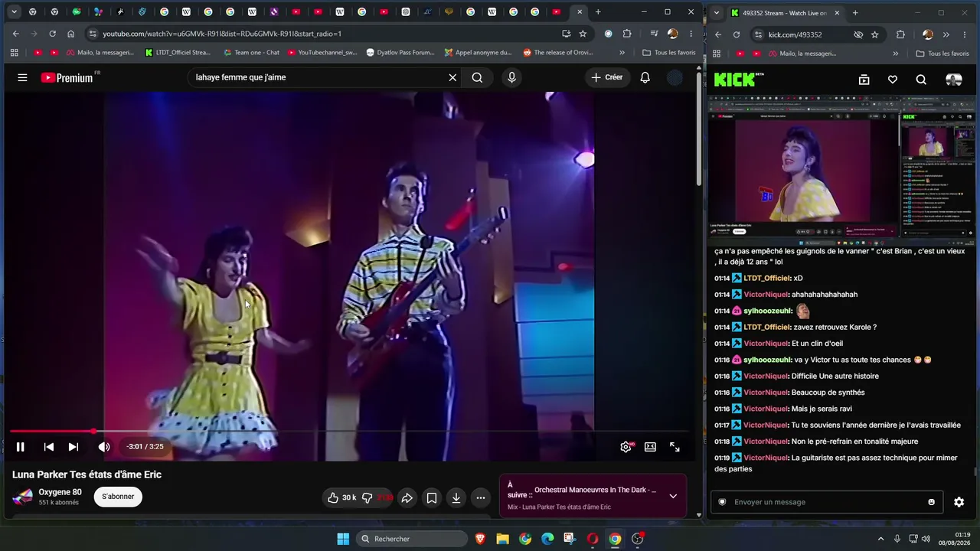Skip to previous video in playlist
This screenshot has height=551, width=980.
tap(48, 447)
